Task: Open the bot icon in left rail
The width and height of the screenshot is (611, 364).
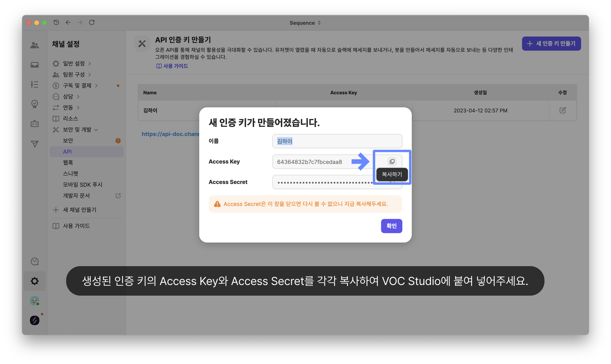Action: 35,124
